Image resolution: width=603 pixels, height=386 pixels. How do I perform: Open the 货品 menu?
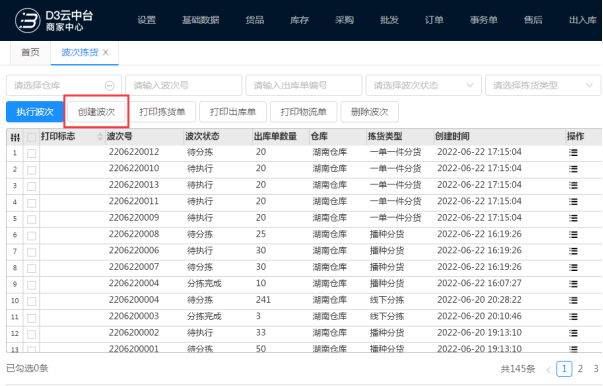255,20
